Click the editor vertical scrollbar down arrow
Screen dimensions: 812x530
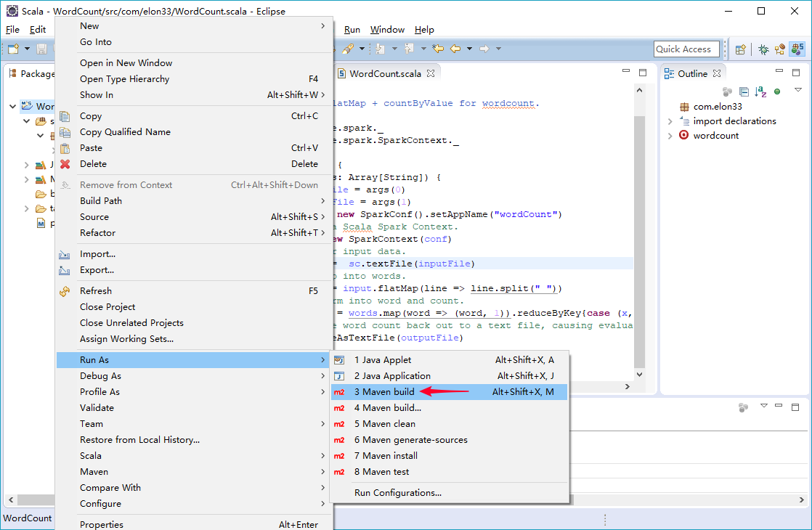[x=640, y=374]
